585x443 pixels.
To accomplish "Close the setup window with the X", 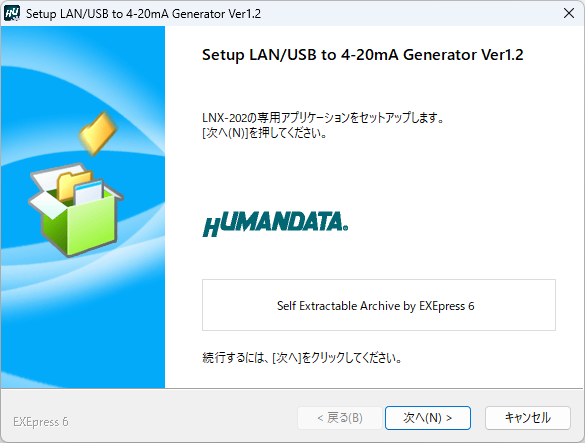I will (569, 13).
